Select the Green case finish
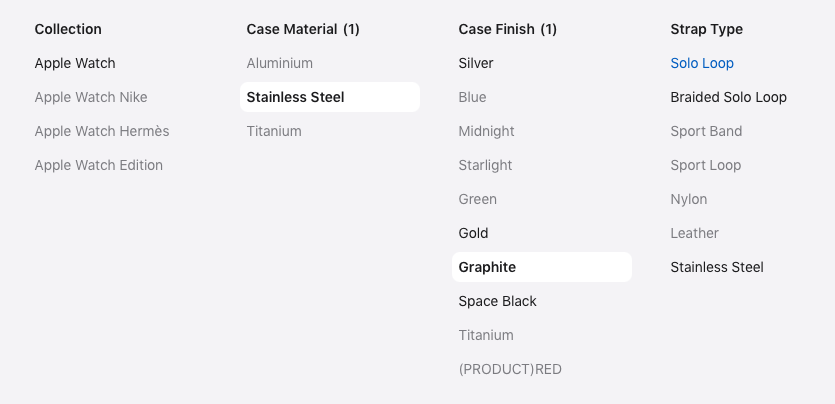This screenshot has height=404, width=835. point(478,199)
